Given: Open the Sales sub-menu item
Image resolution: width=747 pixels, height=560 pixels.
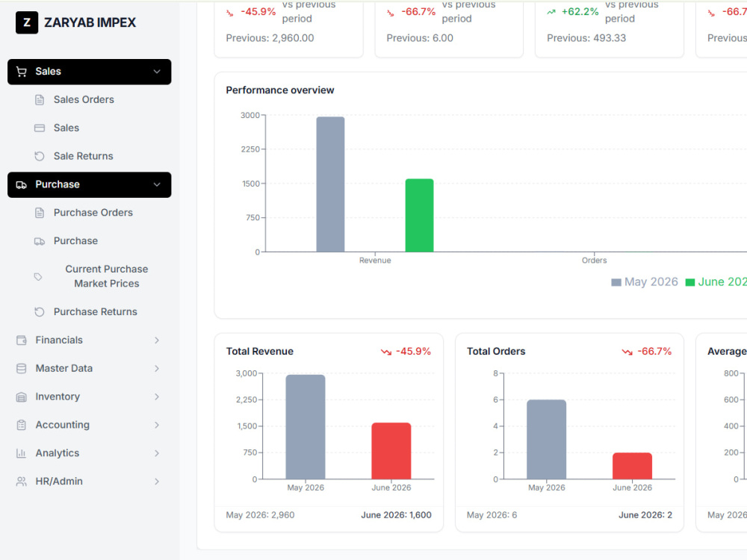Looking at the screenshot, I should click(x=66, y=128).
